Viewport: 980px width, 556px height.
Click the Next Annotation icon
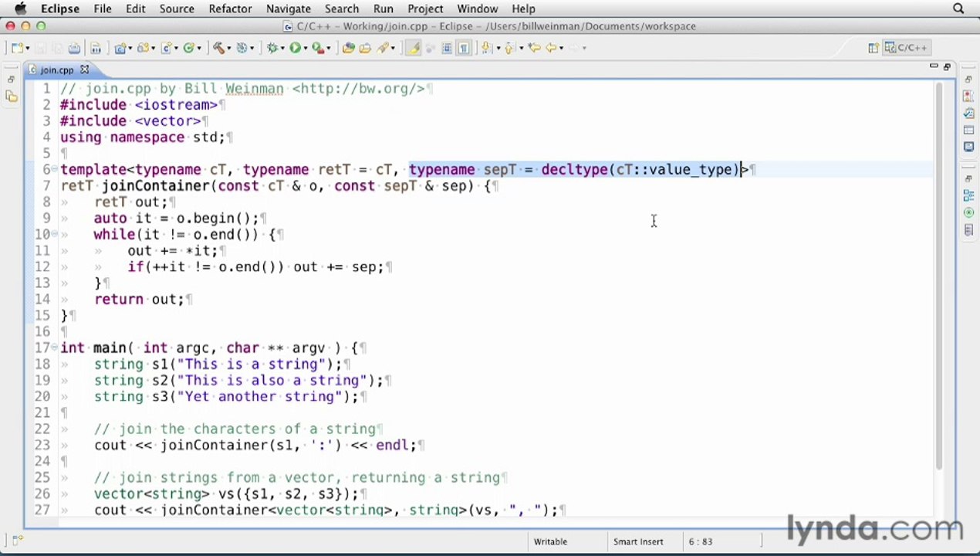486,48
